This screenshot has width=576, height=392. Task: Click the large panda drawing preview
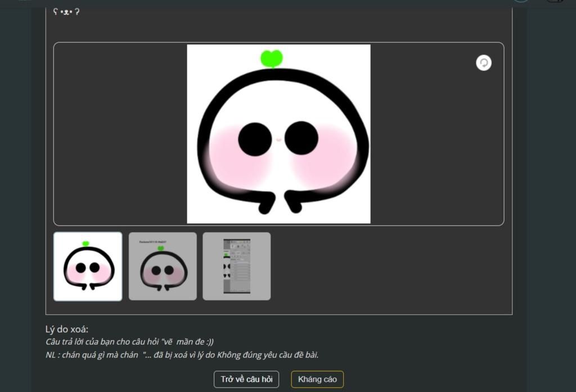pyautogui.click(x=278, y=134)
